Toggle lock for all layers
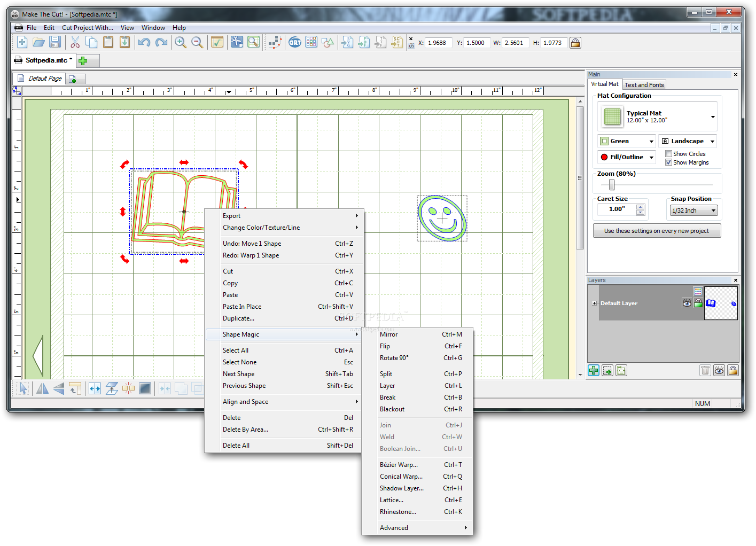Image resolution: width=756 pixels, height=546 pixels. [733, 370]
